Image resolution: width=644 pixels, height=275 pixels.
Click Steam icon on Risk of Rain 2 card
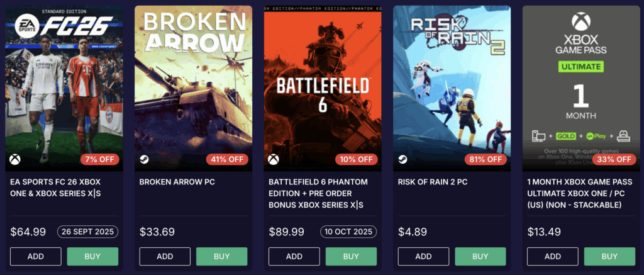(x=402, y=159)
